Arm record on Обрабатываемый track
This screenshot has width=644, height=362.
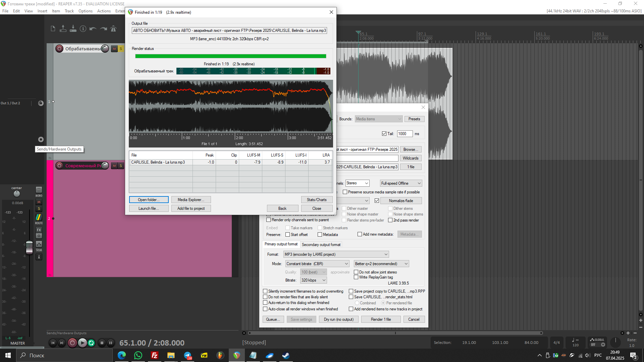[x=59, y=49]
